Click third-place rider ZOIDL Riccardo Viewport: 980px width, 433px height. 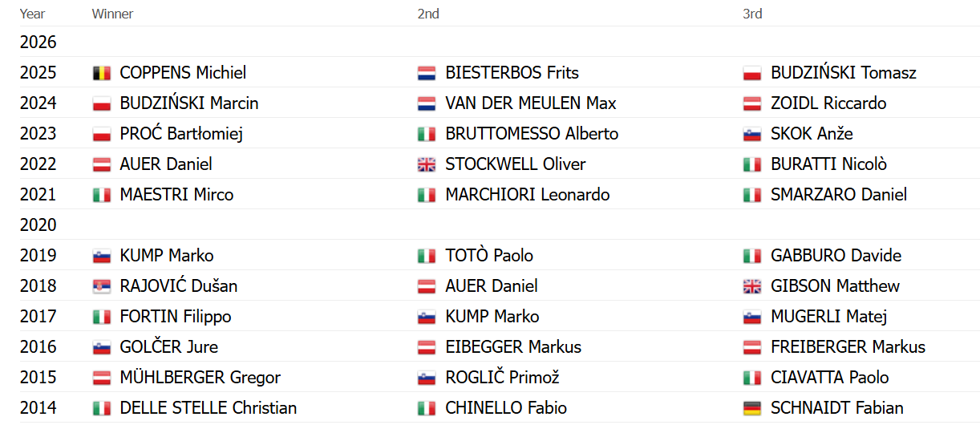click(x=828, y=103)
